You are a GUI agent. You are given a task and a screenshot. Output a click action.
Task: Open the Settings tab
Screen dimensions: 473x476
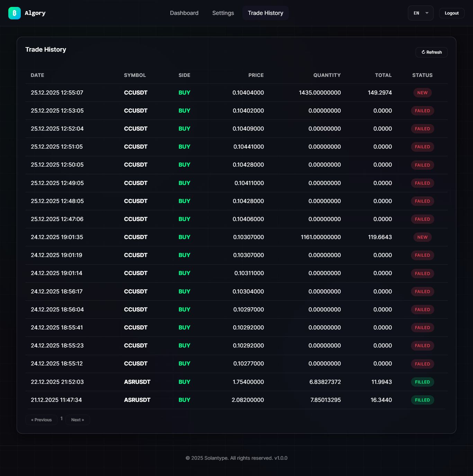(x=223, y=13)
